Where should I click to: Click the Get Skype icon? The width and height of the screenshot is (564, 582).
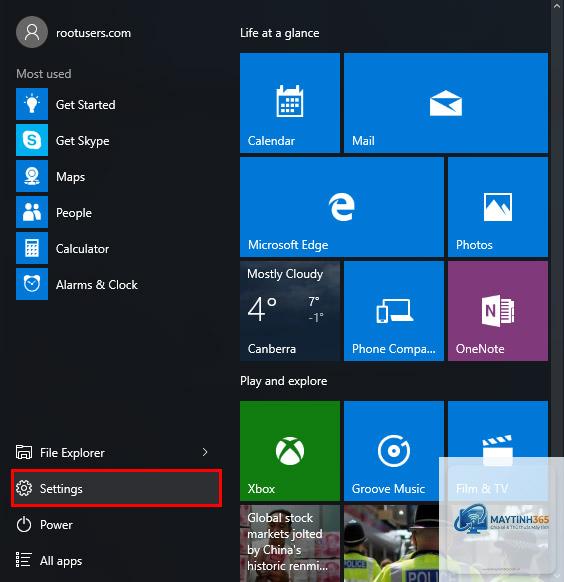32,140
